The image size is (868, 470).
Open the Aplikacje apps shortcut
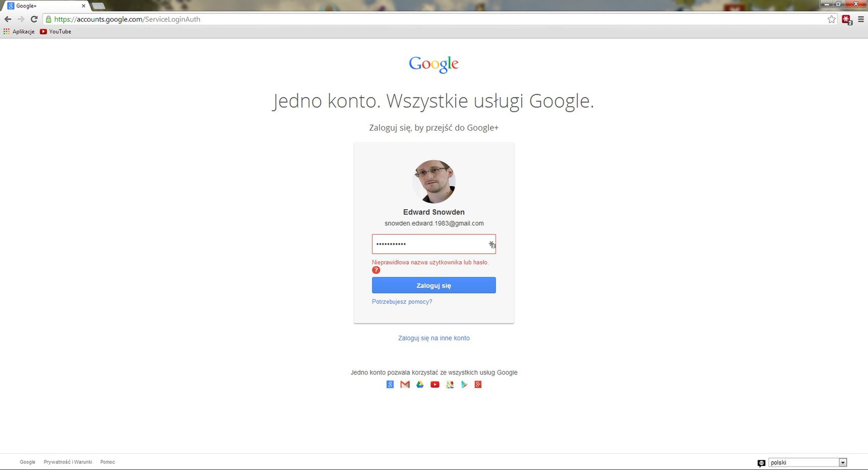tap(19, 31)
